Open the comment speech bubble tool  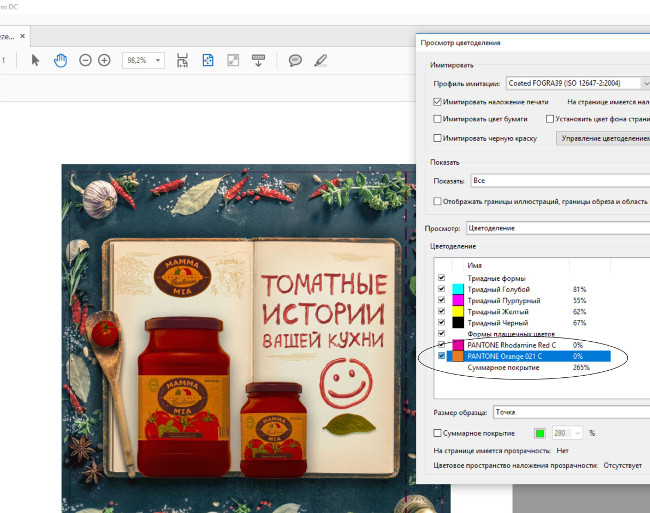(295, 61)
